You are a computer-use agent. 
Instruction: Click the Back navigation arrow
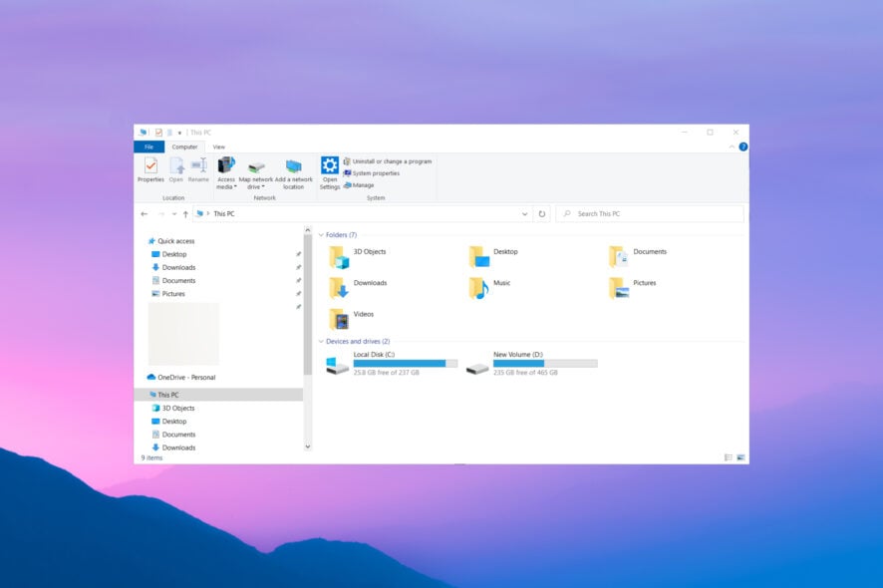pos(145,214)
